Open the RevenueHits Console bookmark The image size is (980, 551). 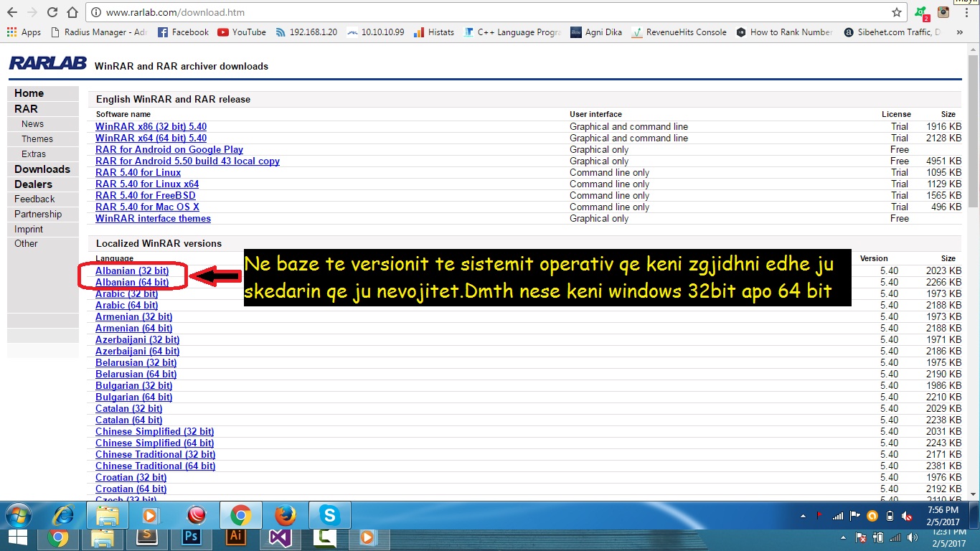click(679, 32)
